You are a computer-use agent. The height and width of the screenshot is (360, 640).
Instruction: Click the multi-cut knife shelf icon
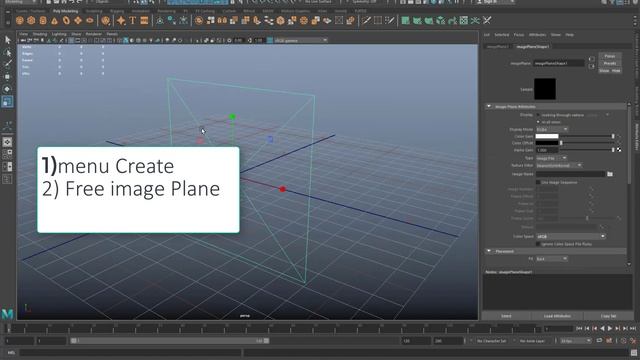pyautogui.click(x=366, y=20)
